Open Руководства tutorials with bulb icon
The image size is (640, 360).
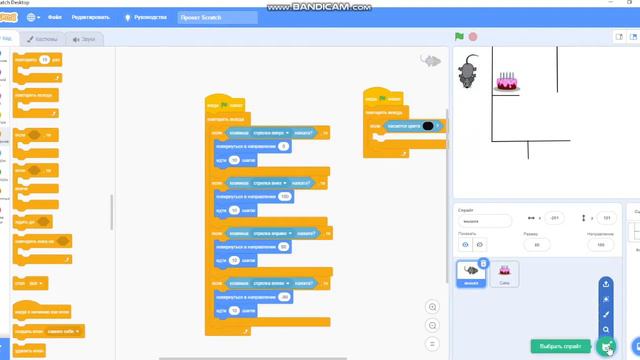click(x=146, y=17)
